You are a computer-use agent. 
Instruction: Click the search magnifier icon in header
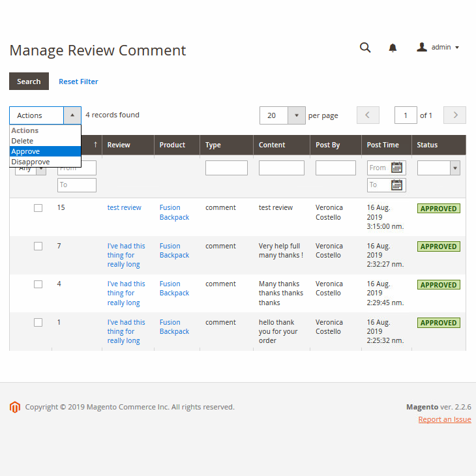point(365,48)
